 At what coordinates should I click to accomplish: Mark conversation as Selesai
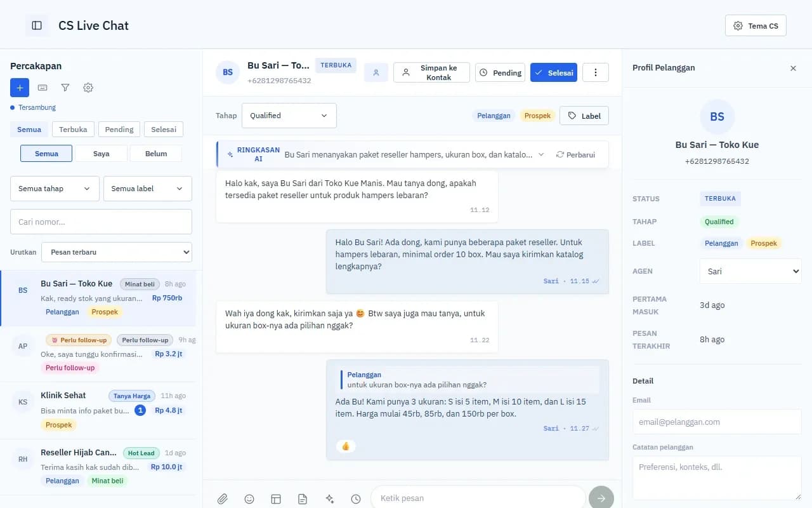[x=554, y=72]
